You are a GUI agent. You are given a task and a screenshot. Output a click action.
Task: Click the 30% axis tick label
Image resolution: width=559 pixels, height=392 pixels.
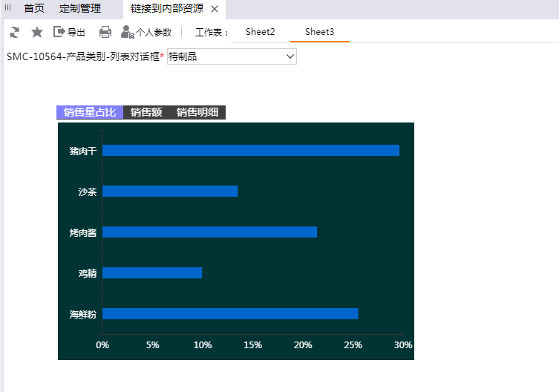403,345
